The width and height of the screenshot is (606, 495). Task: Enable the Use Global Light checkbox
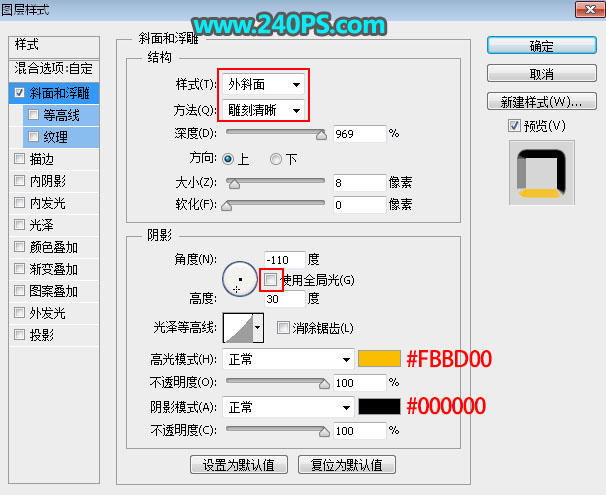coord(270,280)
